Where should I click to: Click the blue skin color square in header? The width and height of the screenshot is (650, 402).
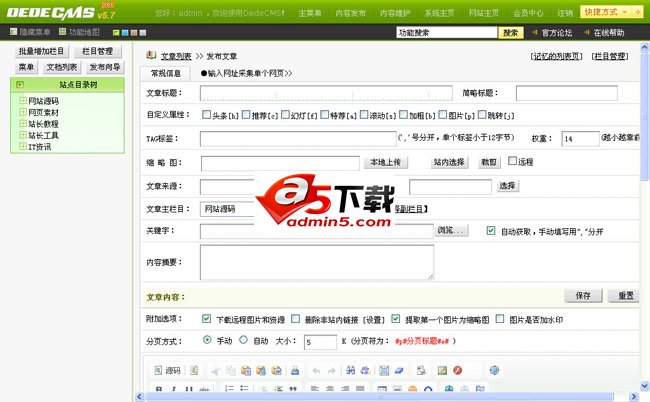pyautogui.click(x=125, y=32)
